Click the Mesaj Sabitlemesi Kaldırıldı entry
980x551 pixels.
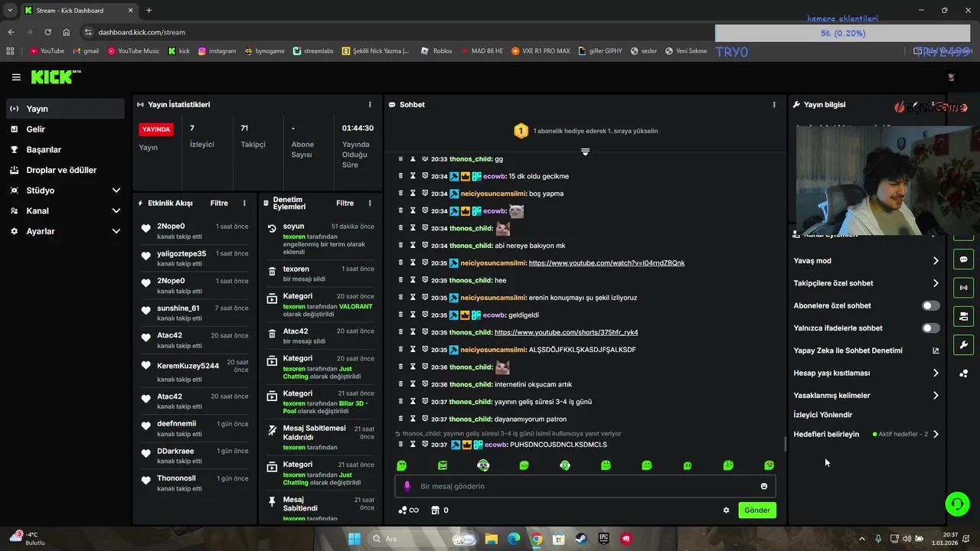[320, 438]
